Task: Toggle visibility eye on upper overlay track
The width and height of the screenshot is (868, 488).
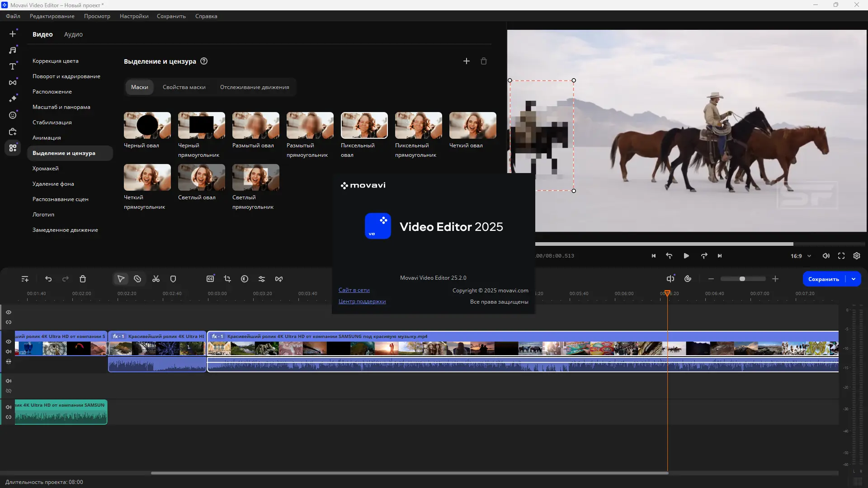Action: pyautogui.click(x=9, y=312)
